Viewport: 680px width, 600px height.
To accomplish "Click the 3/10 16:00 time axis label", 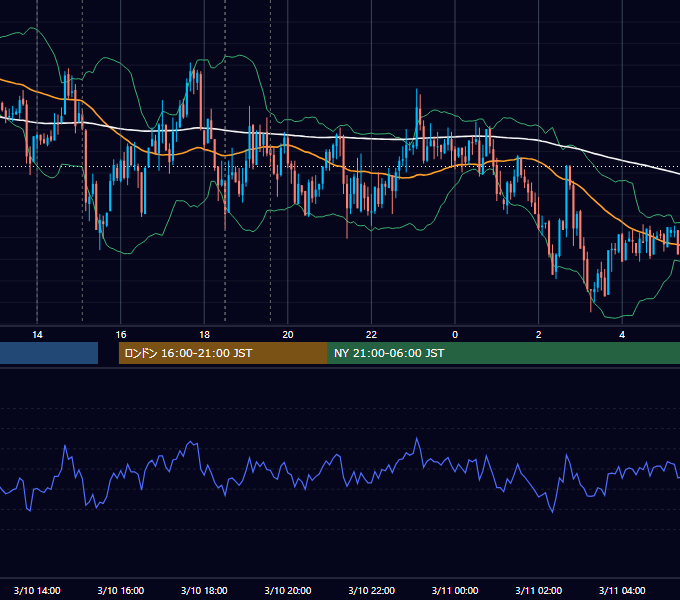I will point(121,590).
